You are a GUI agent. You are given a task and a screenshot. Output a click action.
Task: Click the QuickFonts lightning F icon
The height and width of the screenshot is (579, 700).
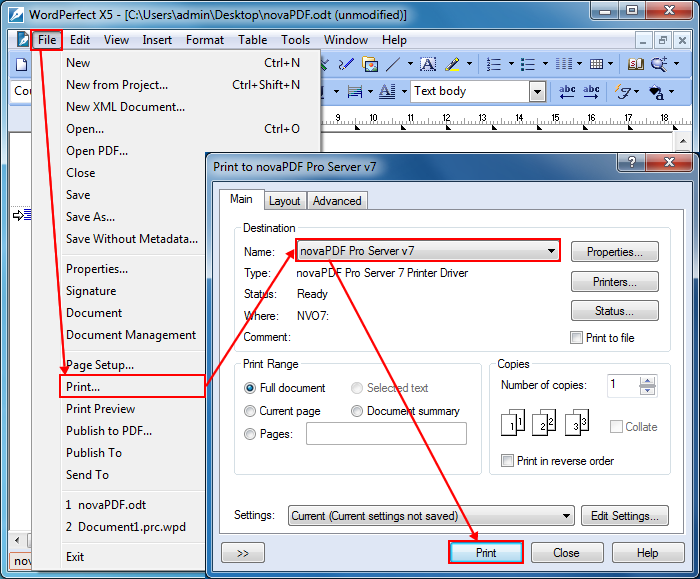pos(623,92)
